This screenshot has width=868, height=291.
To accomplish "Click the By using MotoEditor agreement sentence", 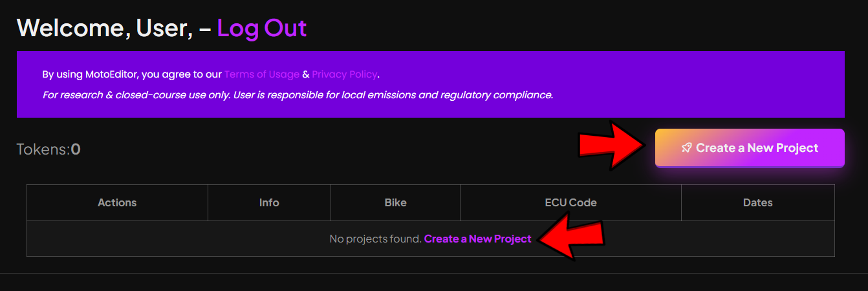I will pos(211,74).
